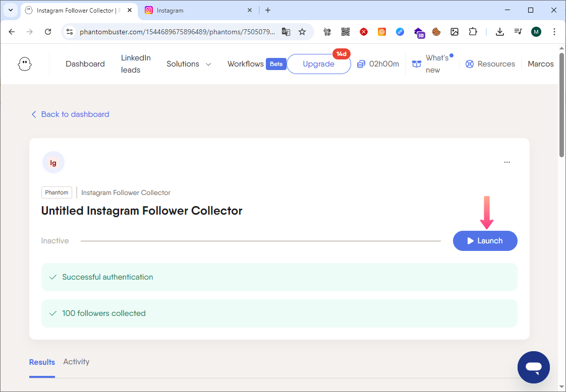The width and height of the screenshot is (566, 392).
Task: Open LinkedIn leads nav item
Action: click(136, 64)
